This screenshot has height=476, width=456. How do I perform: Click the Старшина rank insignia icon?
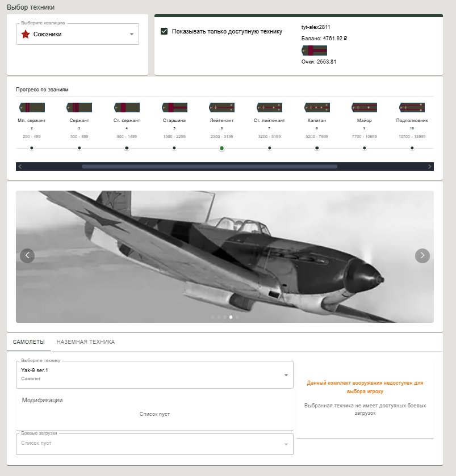click(174, 107)
